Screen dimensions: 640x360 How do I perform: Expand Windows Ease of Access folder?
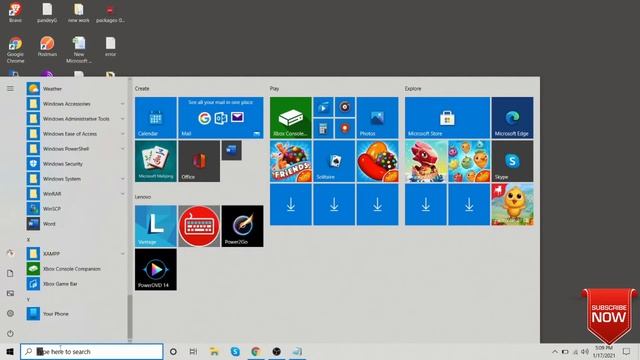coord(76,134)
